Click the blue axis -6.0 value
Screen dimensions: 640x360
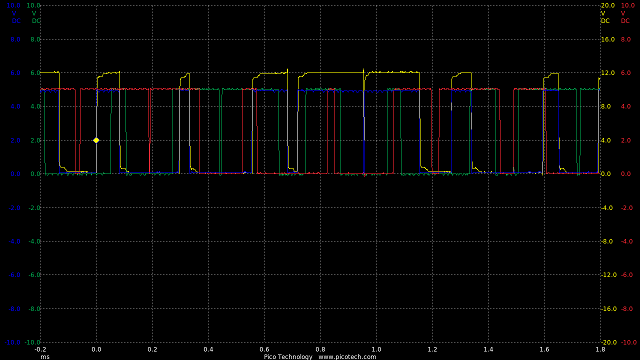tap(14, 275)
